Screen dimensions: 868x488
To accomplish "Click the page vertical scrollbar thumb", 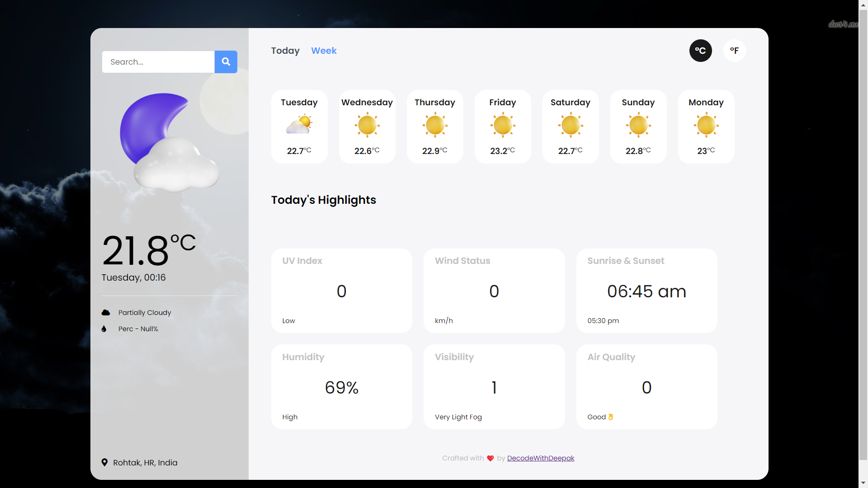I will [863, 234].
